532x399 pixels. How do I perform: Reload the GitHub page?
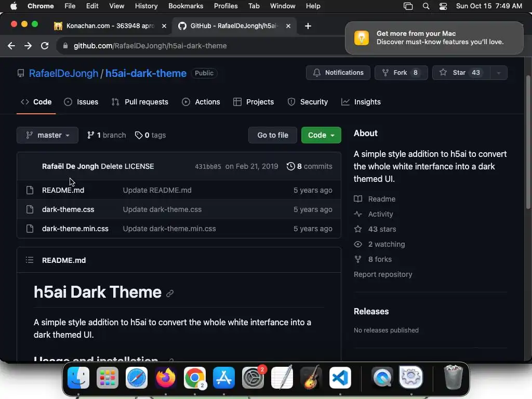tap(45, 46)
